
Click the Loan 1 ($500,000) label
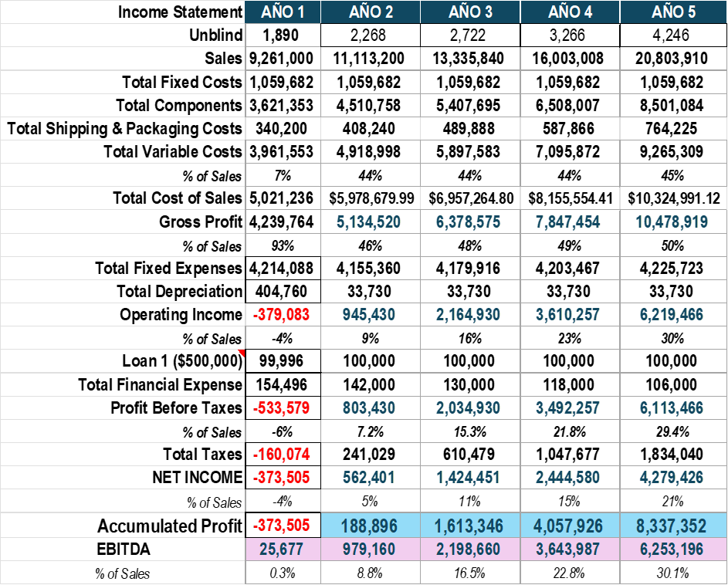[x=182, y=361]
